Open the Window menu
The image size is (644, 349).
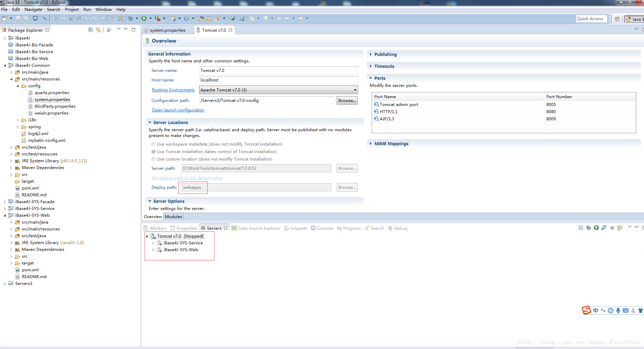[x=103, y=10]
